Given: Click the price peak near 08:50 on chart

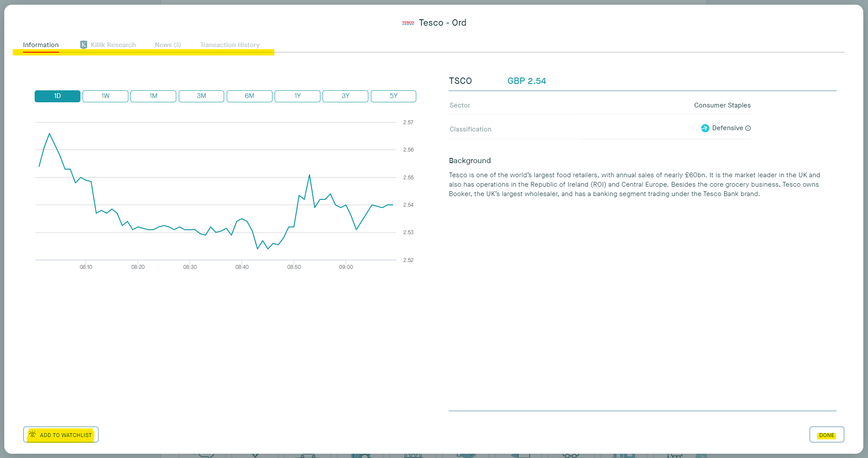Looking at the screenshot, I should tap(309, 175).
